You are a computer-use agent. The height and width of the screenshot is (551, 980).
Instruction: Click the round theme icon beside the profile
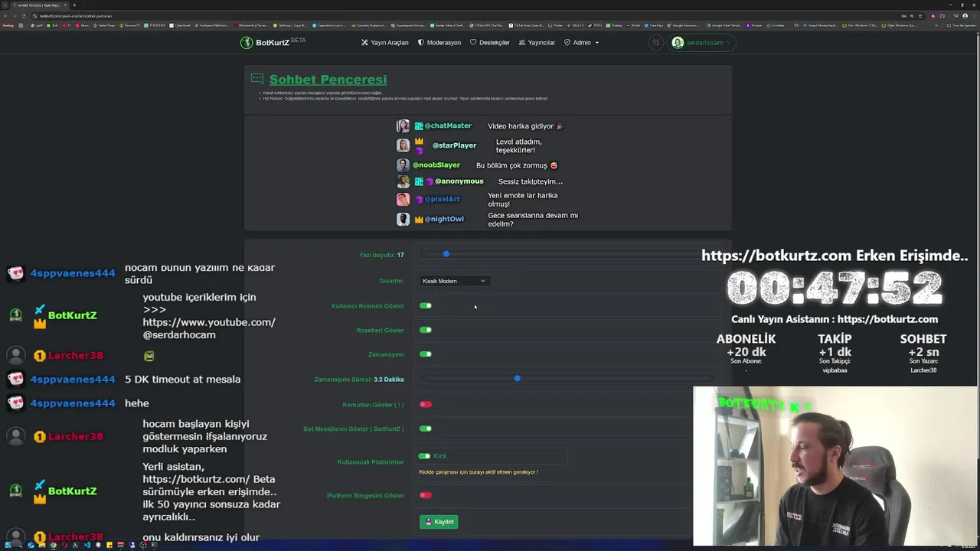tap(655, 43)
